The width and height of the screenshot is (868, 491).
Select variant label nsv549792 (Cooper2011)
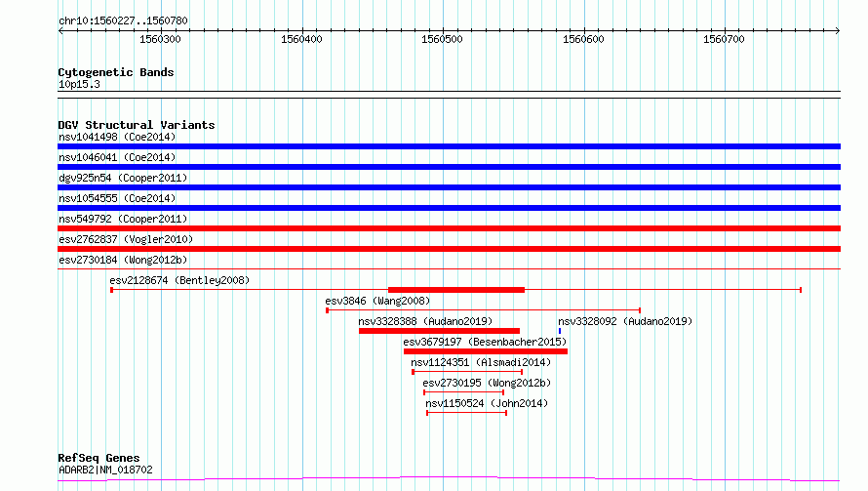[x=123, y=219]
